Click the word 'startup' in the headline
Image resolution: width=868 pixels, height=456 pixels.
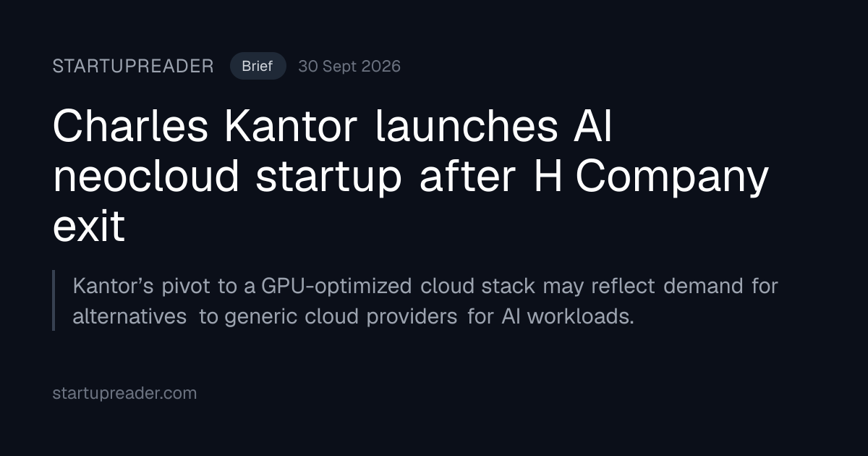point(329,179)
